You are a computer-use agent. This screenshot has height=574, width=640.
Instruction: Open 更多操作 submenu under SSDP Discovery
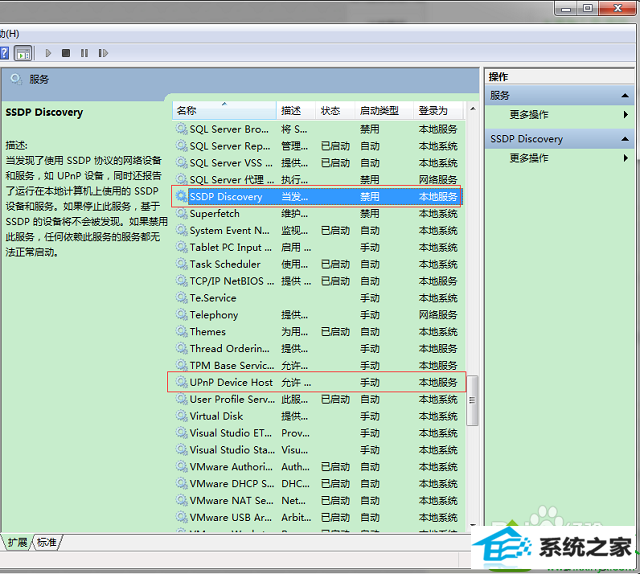click(560, 158)
